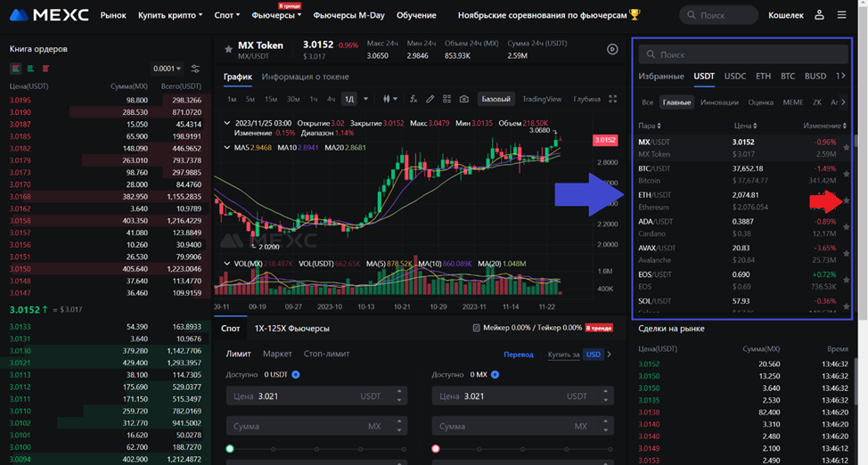The image size is (868, 465).
Task: Take a chart snapshot with camera icon
Action: click(463, 99)
